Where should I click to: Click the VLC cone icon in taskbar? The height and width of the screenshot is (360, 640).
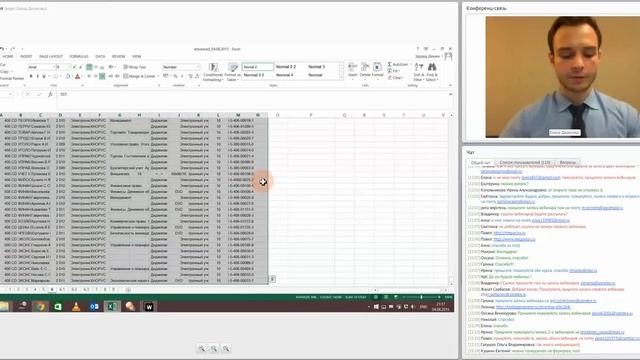point(76,306)
